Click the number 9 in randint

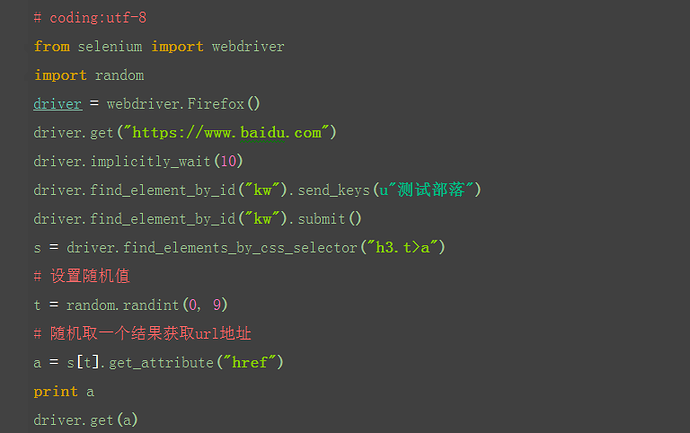click(x=217, y=305)
